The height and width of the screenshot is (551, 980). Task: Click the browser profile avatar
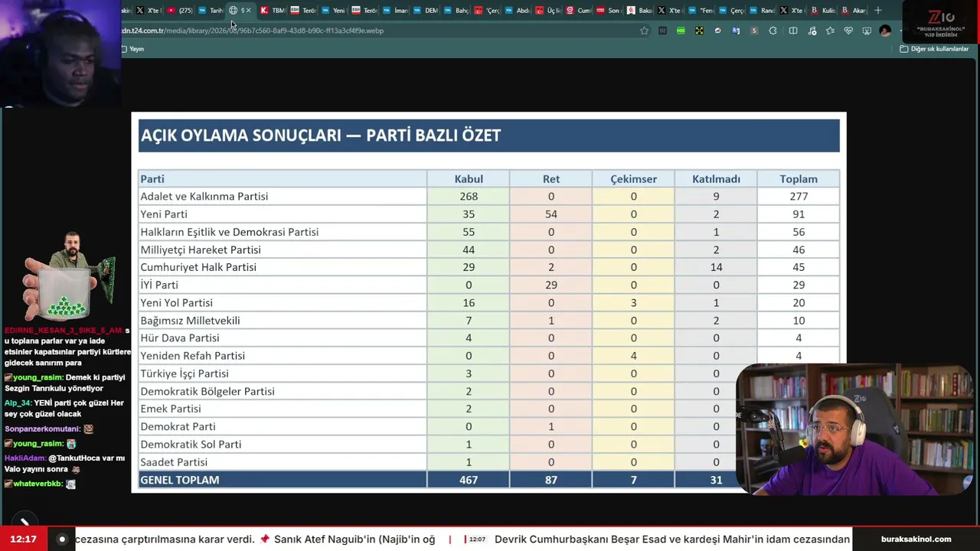click(885, 31)
